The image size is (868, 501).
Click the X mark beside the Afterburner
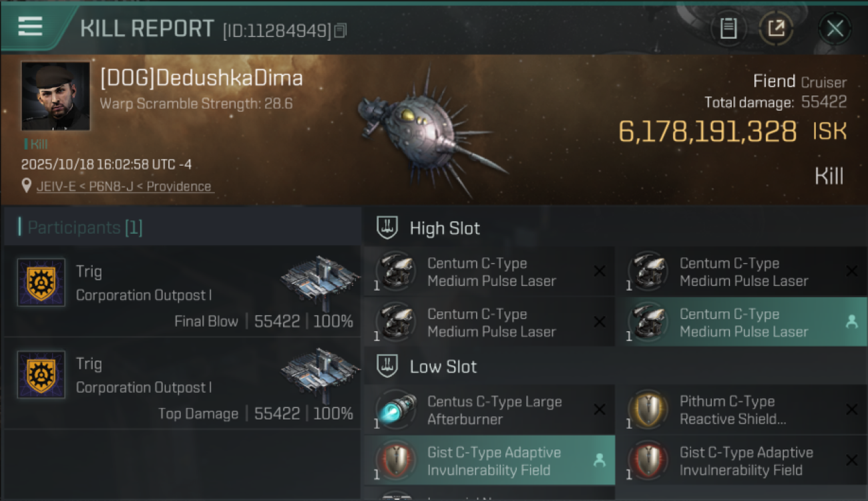point(600,410)
